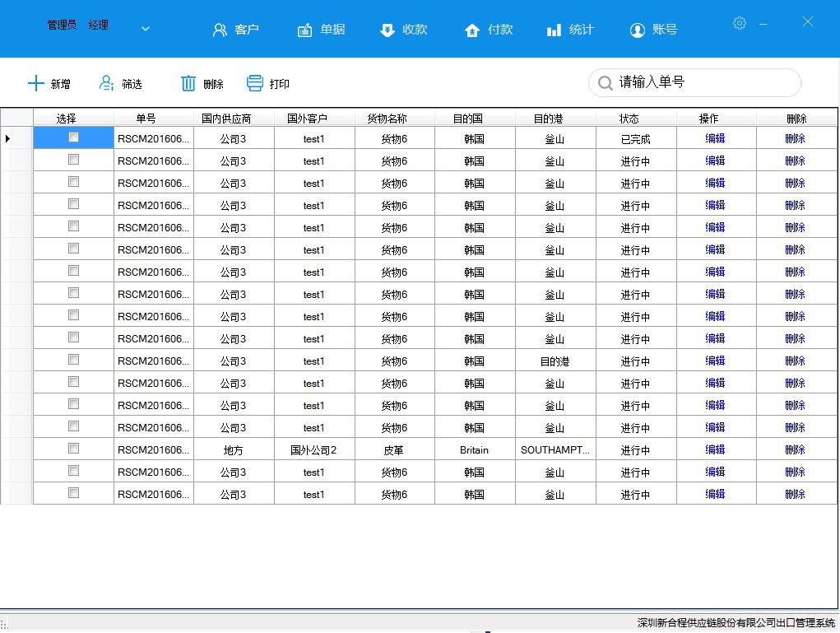840x633 pixels.
Task: Select the SOUTHAMPT... port cell
Action: pos(555,449)
